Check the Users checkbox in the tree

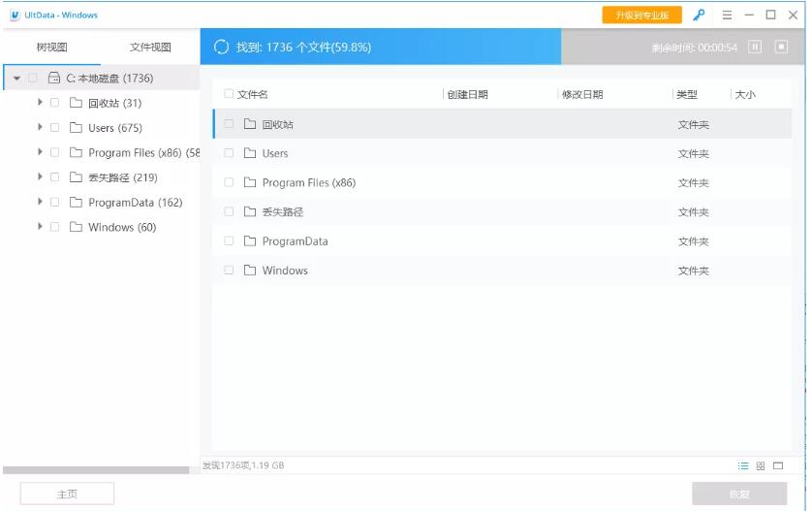click(55, 128)
